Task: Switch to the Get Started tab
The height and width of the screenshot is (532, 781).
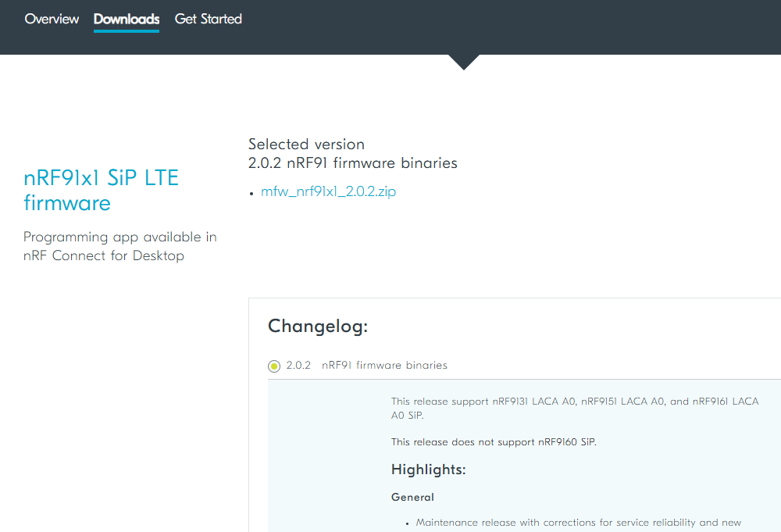Action: pyautogui.click(x=209, y=19)
